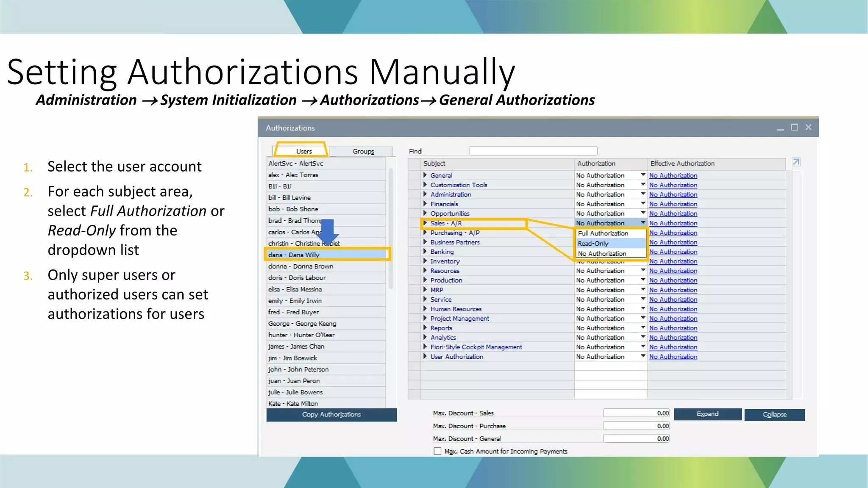Select the Project Management subject
Screen dimensions: 868x488
459,318
